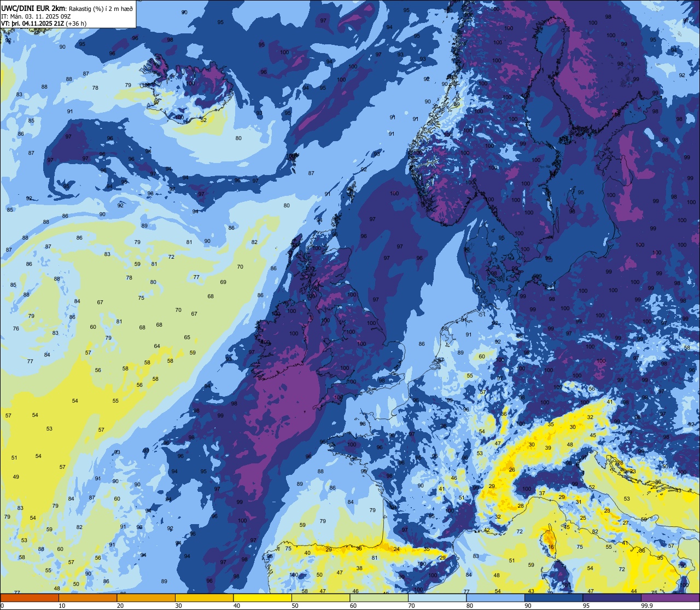Select the purple swatch above 99.9
This screenshot has height=610, width=700.
point(670,597)
